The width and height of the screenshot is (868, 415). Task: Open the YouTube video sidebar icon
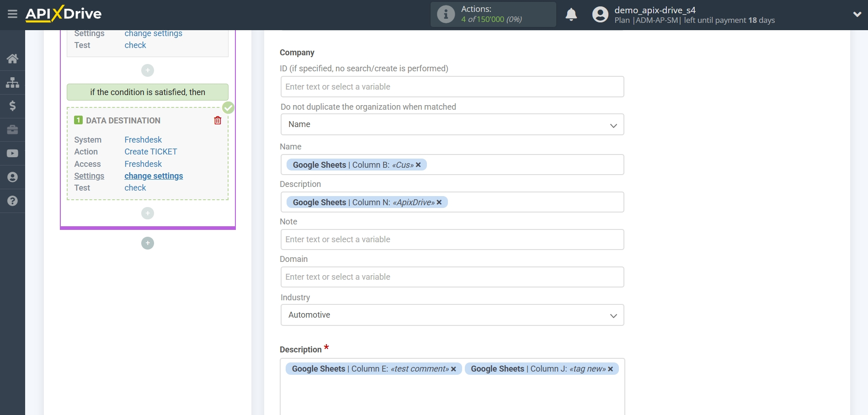(12, 154)
